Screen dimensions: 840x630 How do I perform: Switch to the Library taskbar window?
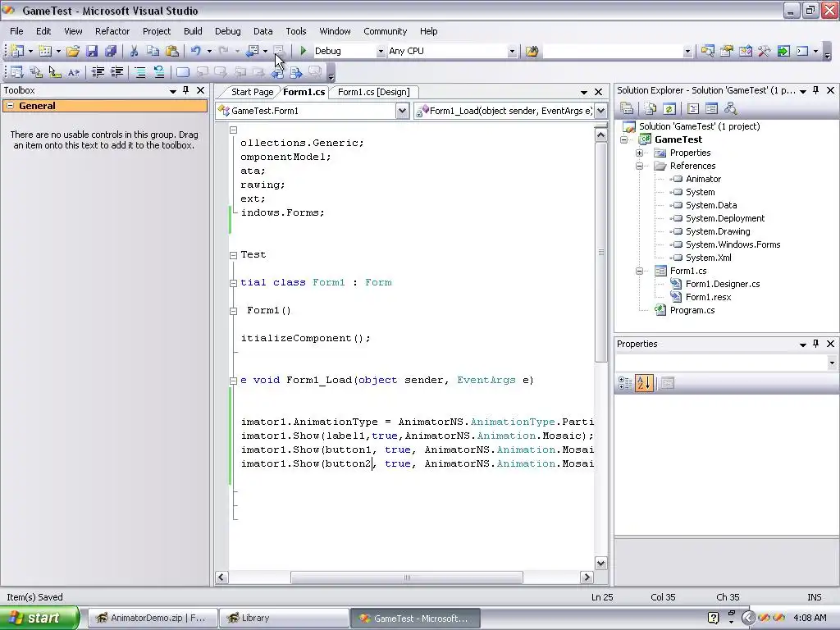[x=283, y=618]
